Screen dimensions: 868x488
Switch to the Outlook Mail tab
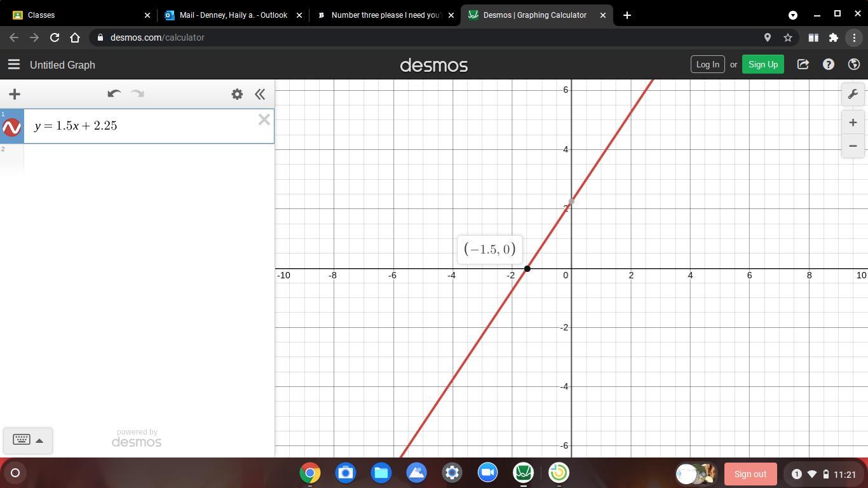click(x=233, y=15)
